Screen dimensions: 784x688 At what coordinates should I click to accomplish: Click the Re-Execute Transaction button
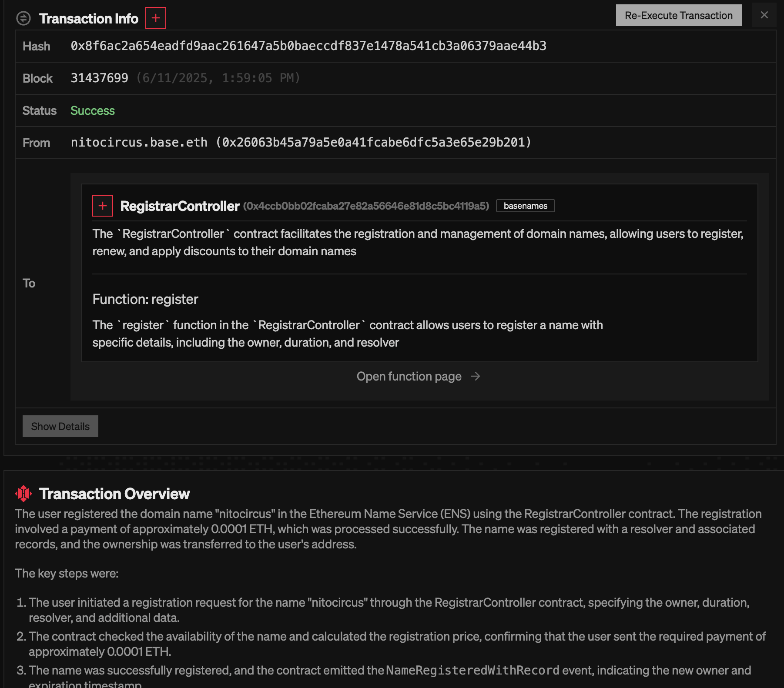click(678, 15)
